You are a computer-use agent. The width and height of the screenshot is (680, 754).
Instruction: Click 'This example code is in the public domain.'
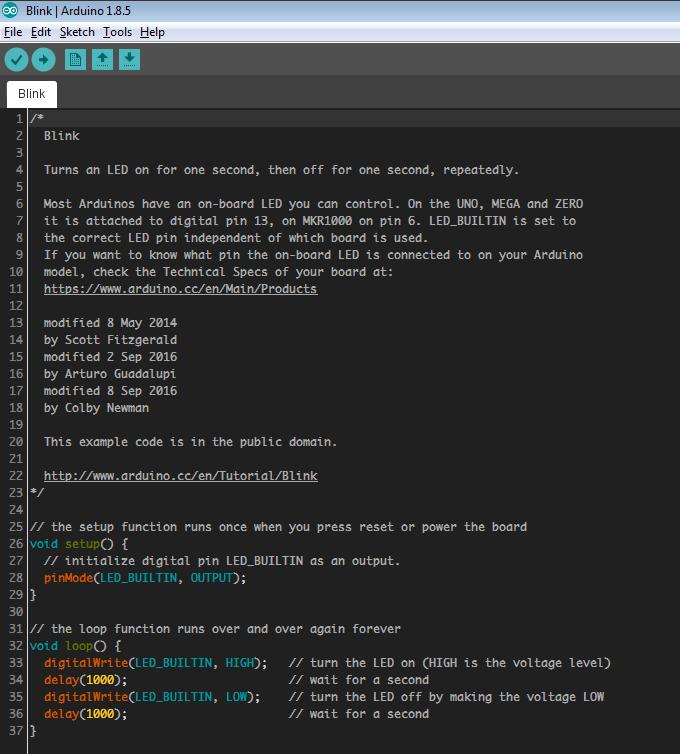pos(190,442)
